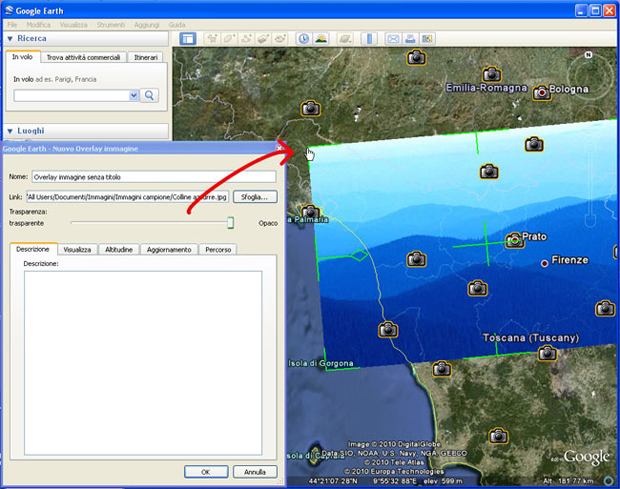Switch to the Itinerari tab

pos(146,57)
